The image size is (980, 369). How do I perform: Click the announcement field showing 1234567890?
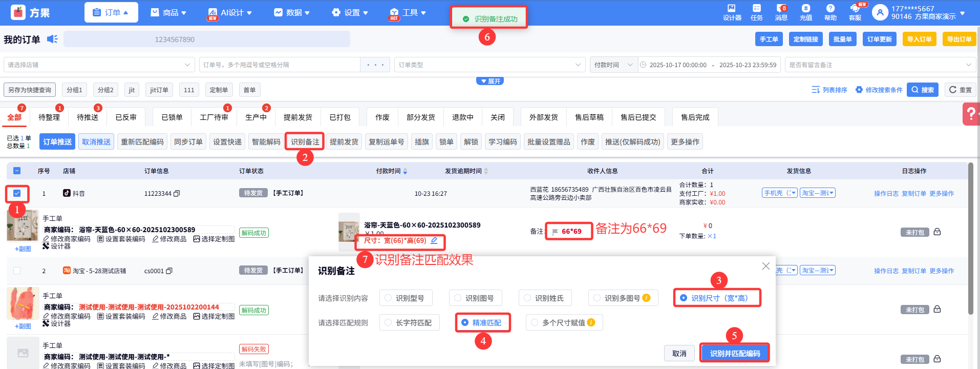click(x=207, y=39)
